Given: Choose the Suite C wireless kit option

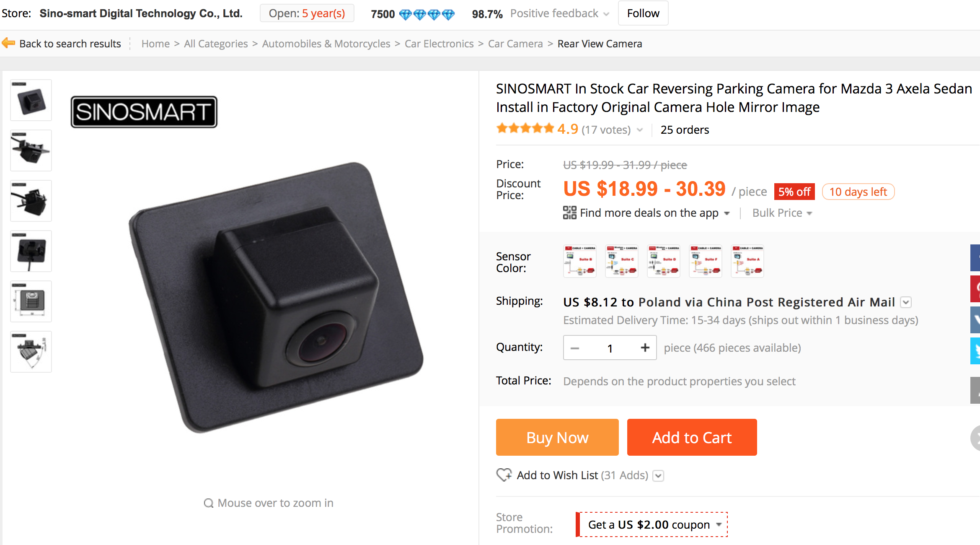Looking at the screenshot, I should click(x=622, y=261).
